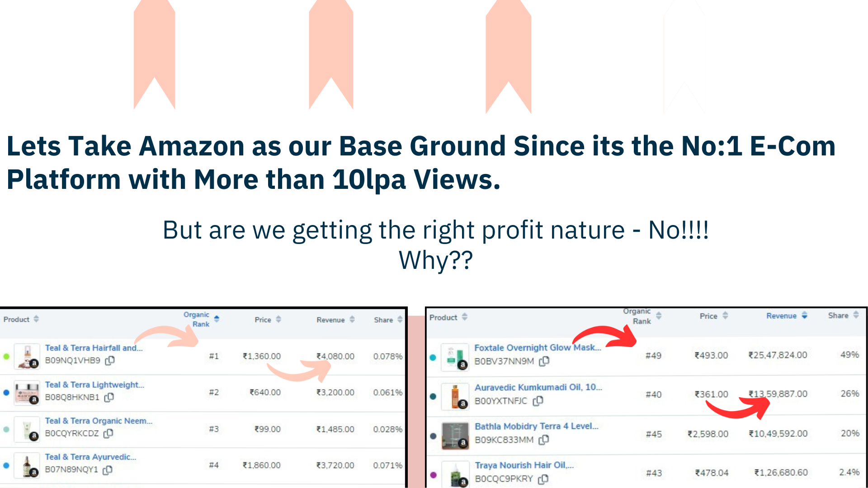
Task: Click Bathla Mobidry Terra thumbnail
Action: click(x=455, y=436)
